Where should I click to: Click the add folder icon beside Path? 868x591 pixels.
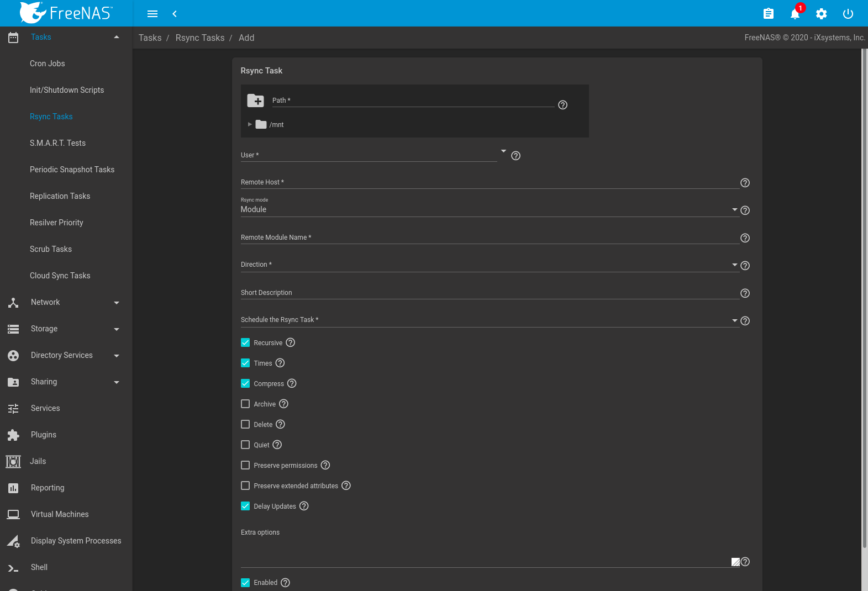(255, 101)
